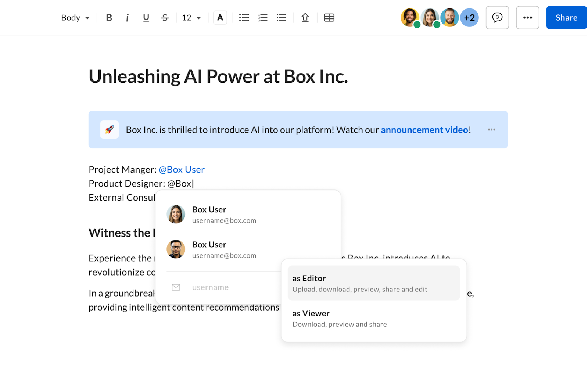Insert a table
This screenshot has height=379, width=588.
329,18
